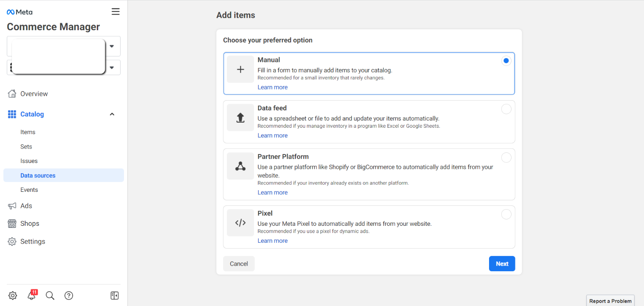The width and height of the screenshot is (644, 306).
Task: Open the help question mark icon
Action: [69, 295]
